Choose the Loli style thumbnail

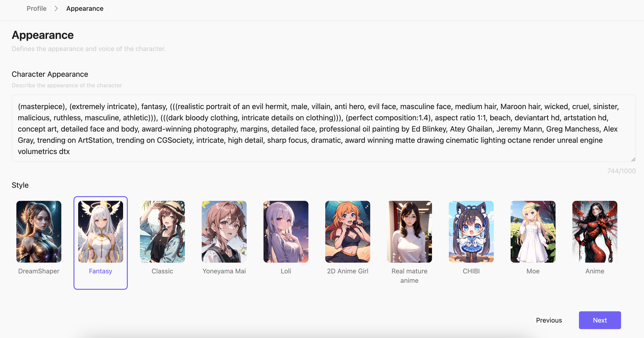pyautogui.click(x=286, y=231)
